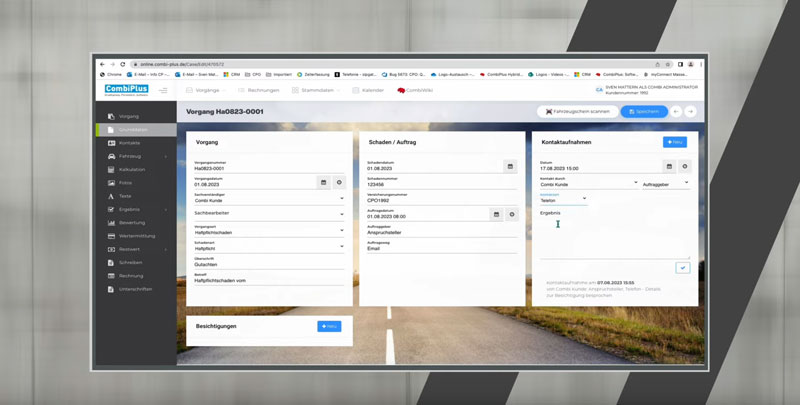The image size is (800, 405).
Task: Add new Besichtigung with Neu button
Action: (328, 326)
